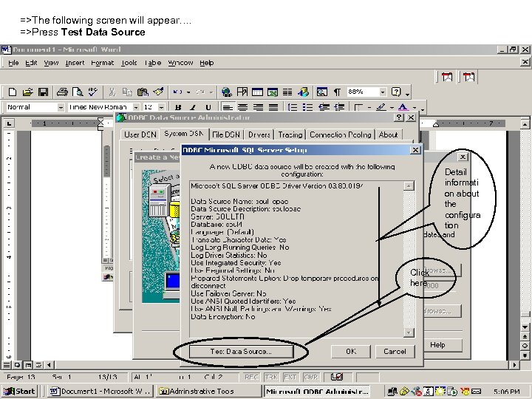This screenshot has width=532, height=399.
Task: Select Align Left paragraph button
Action: [x=228, y=108]
